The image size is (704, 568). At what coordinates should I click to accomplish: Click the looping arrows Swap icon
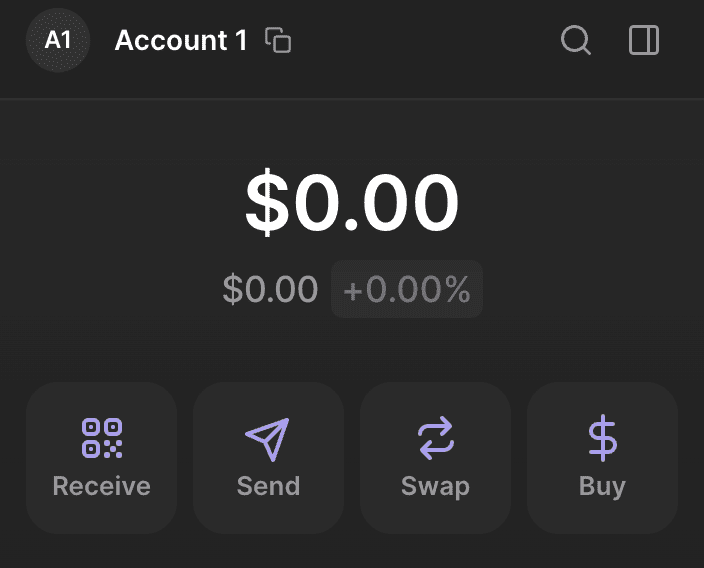coord(435,439)
